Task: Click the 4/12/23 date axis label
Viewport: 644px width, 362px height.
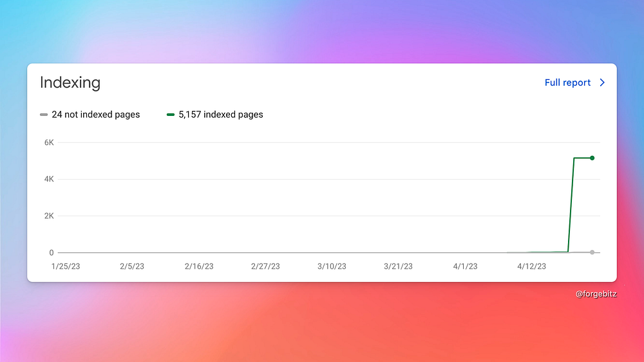Action: [x=531, y=266]
